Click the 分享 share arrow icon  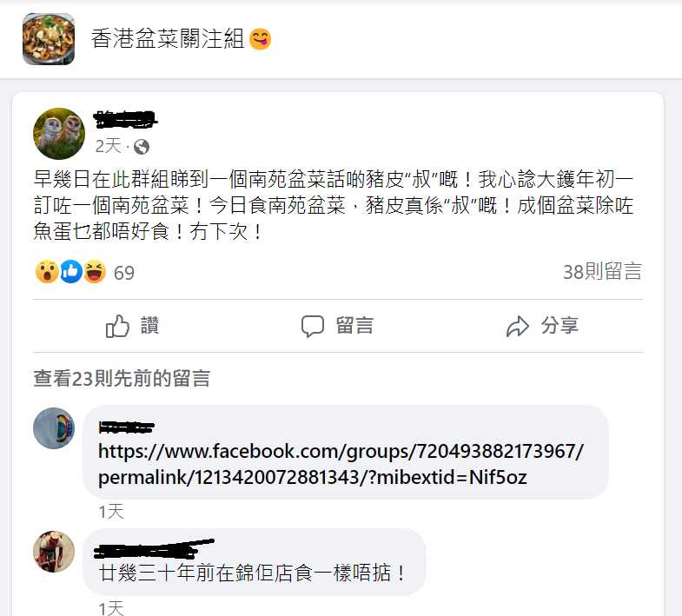(x=518, y=327)
